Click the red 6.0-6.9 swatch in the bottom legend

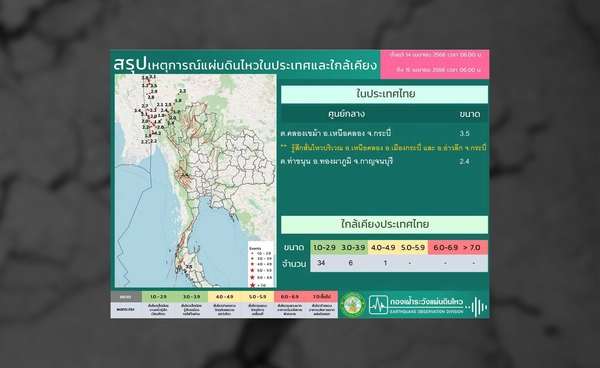point(290,297)
